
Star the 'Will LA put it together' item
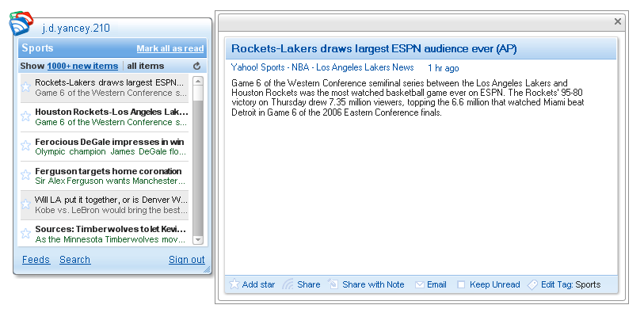click(x=25, y=204)
